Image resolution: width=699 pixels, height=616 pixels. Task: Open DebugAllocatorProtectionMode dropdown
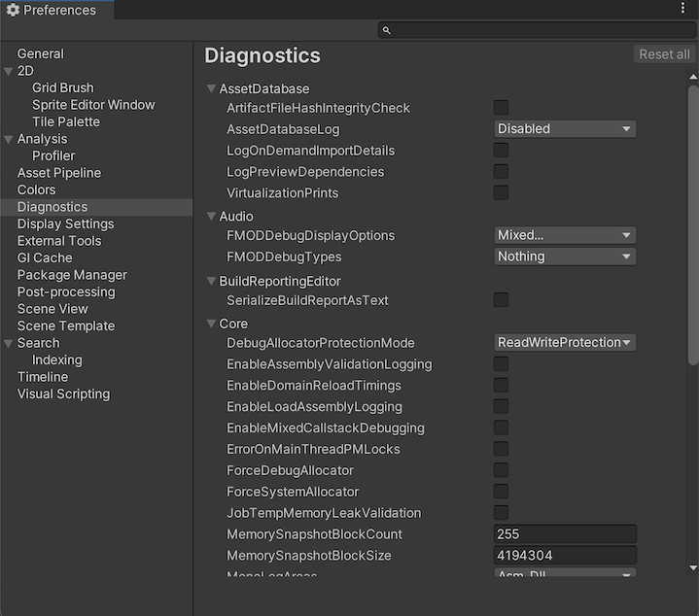[x=565, y=343]
